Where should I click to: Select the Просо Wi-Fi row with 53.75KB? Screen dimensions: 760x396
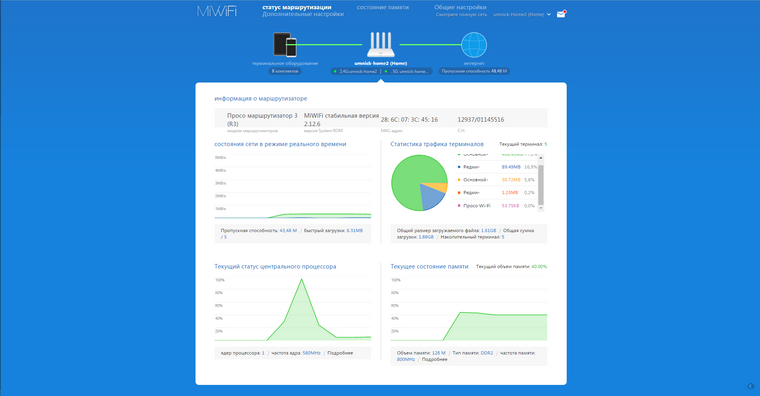[x=496, y=206]
